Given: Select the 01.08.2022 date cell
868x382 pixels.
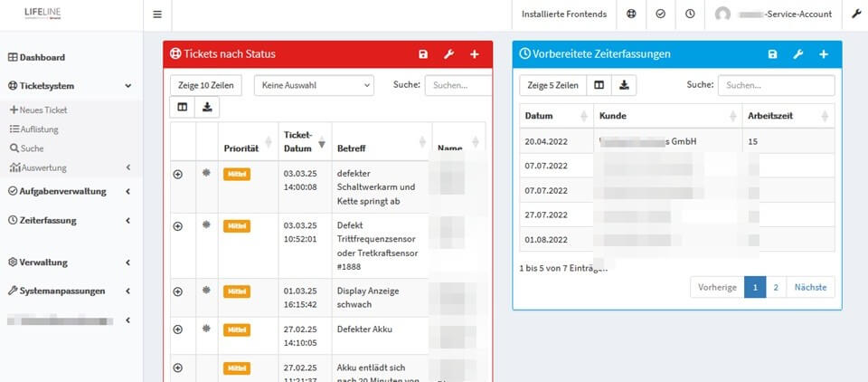Looking at the screenshot, I should click(556, 240).
